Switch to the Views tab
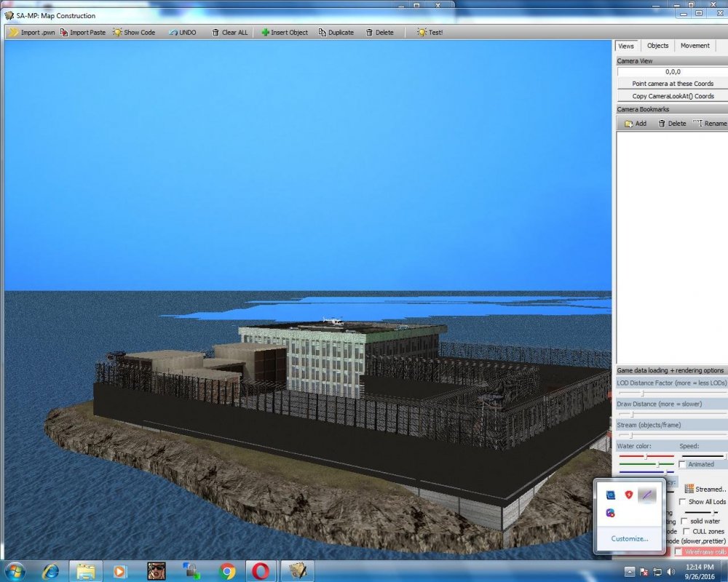The width and height of the screenshot is (728, 582). pos(626,46)
